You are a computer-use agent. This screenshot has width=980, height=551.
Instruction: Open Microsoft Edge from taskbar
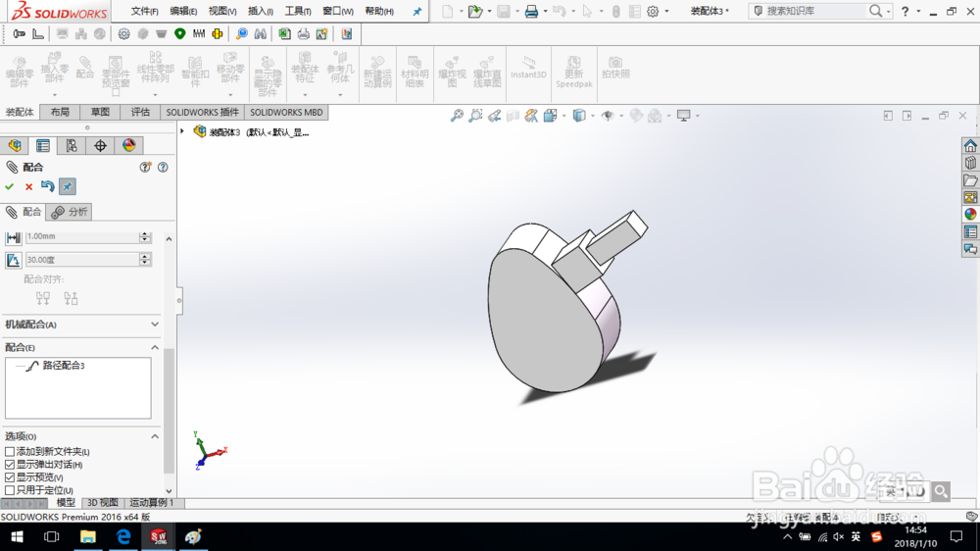[x=123, y=536]
